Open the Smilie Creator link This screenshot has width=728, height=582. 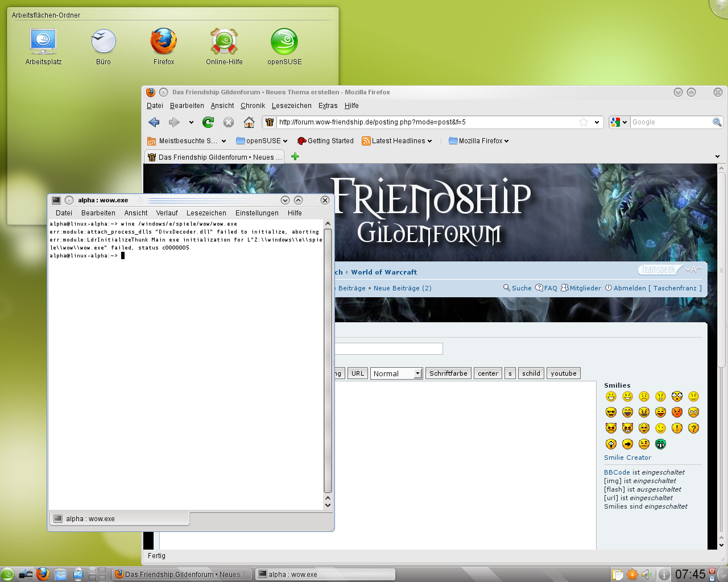(x=627, y=458)
